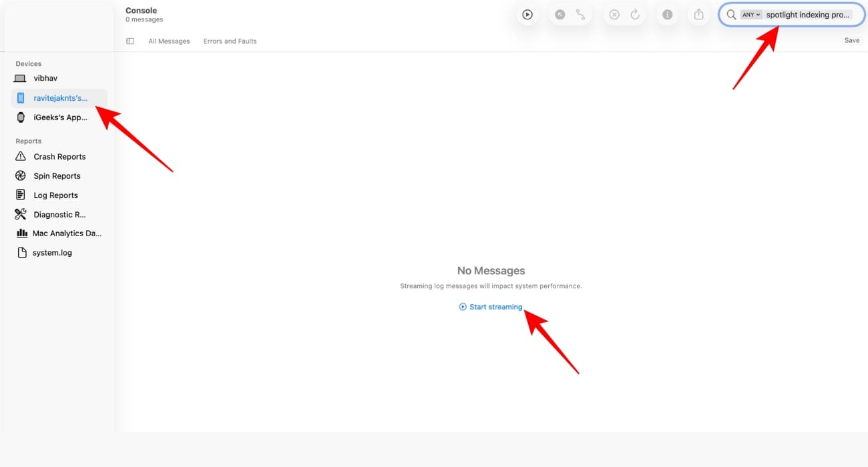Switch to All Messages filter
868x467 pixels.
point(169,41)
